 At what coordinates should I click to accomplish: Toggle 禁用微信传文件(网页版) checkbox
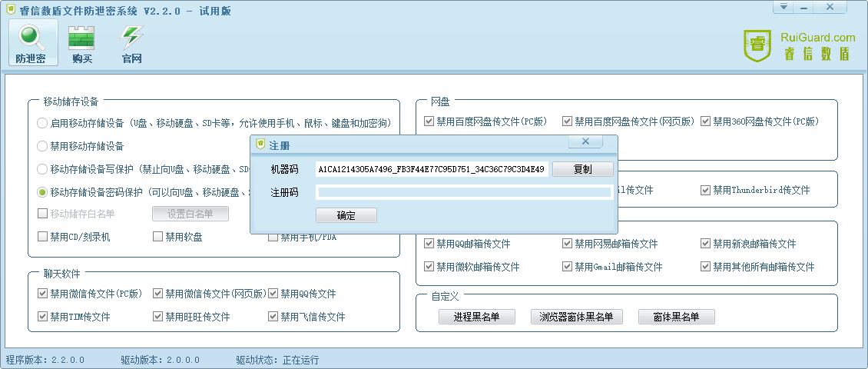157,294
